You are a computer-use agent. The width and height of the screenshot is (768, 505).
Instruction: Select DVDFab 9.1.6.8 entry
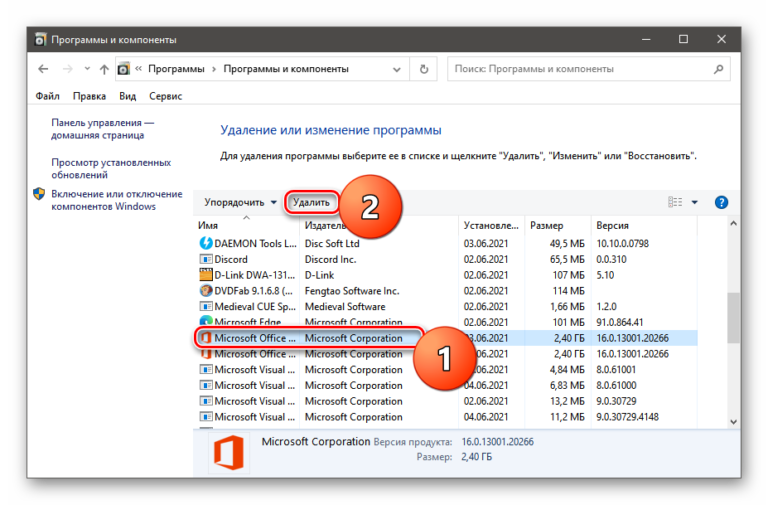pos(253,290)
